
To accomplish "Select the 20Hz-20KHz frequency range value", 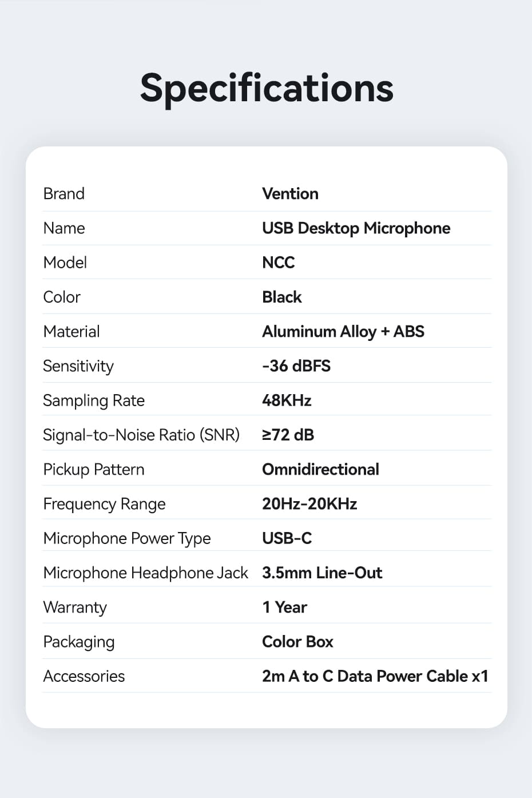I will tap(309, 504).
